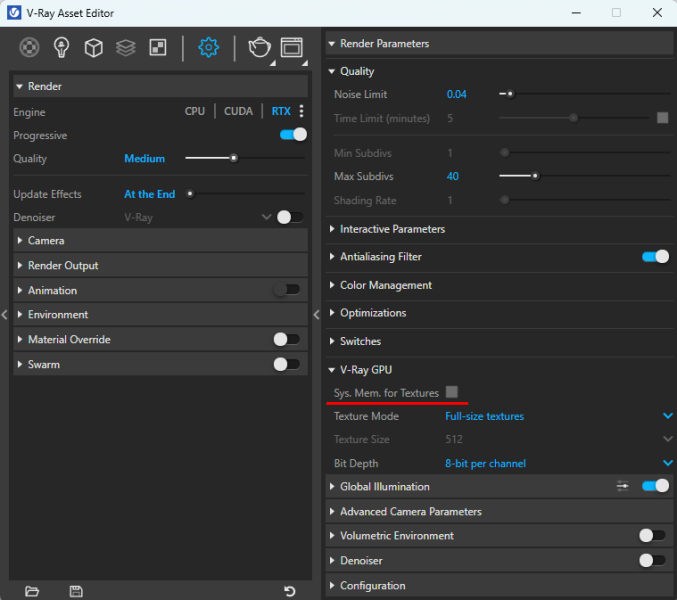The width and height of the screenshot is (677, 600).
Task: Collapse the left side panel arrow
Action: (4, 315)
